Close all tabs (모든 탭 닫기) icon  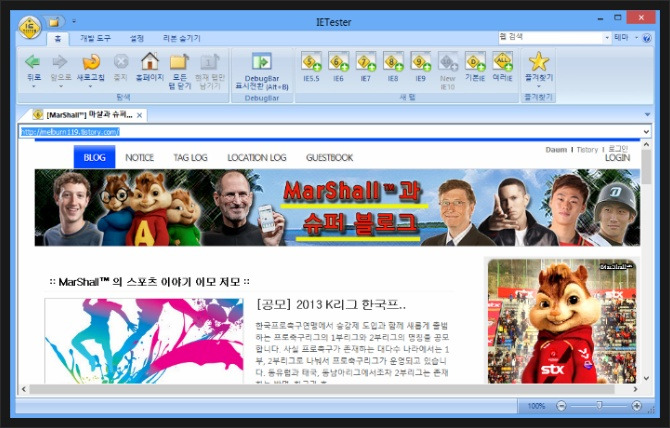coord(179,62)
